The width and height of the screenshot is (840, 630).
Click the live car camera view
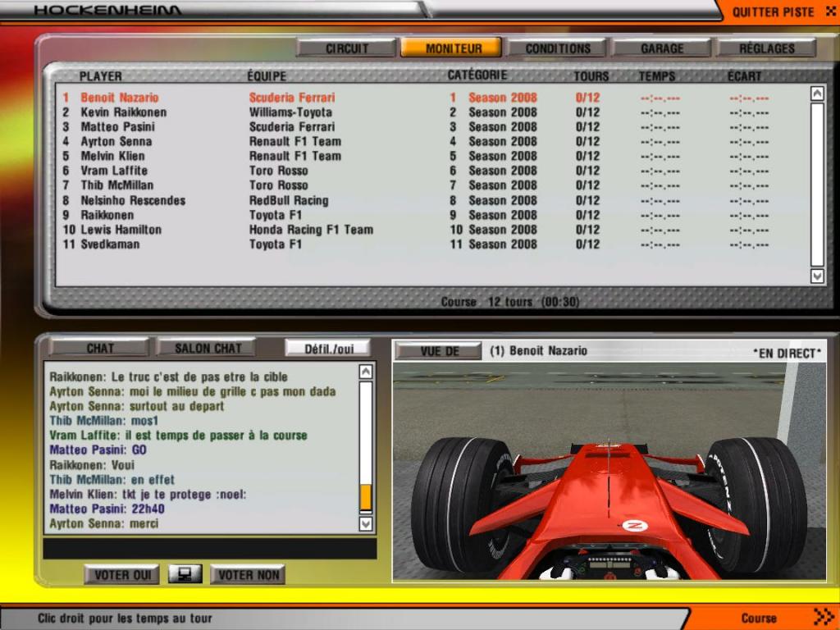[609, 472]
